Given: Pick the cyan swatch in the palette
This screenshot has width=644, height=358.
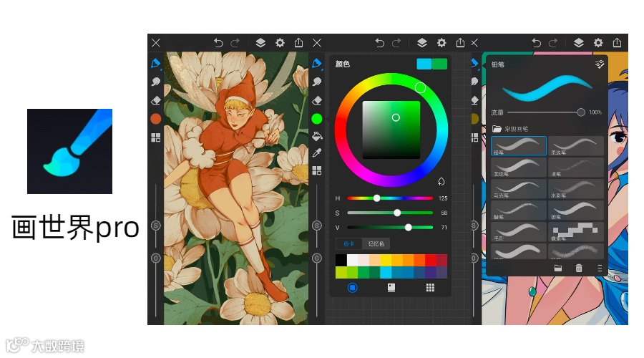Looking at the screenshot, I should (386, 273).
